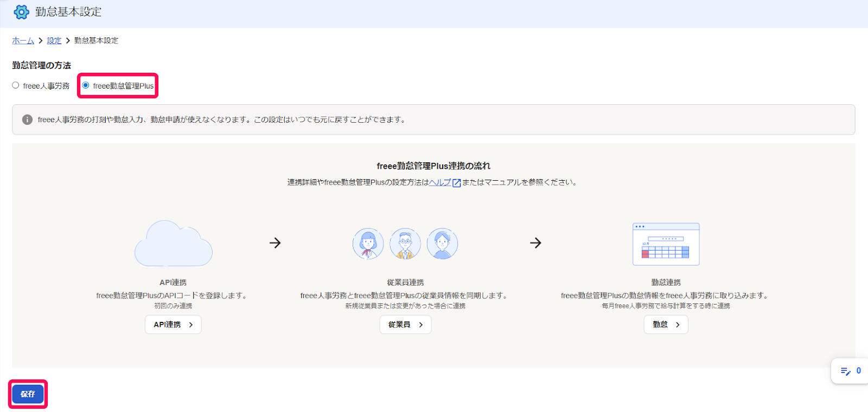868x412 pixels.
Task: Select the freee人事労務 radio button
Action: point(16,85)
